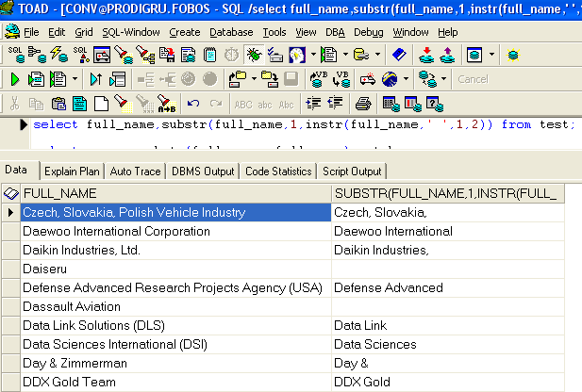Click the clipboard paste icon
582x392 pixels.
[x=58, y=104]
